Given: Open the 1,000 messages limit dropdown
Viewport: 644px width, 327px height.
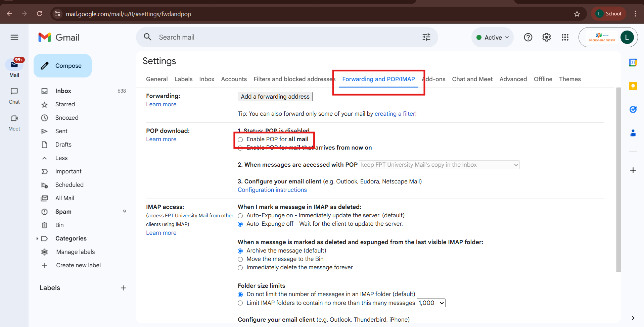Looking at the screenshot, I should [x=431, y=303].
